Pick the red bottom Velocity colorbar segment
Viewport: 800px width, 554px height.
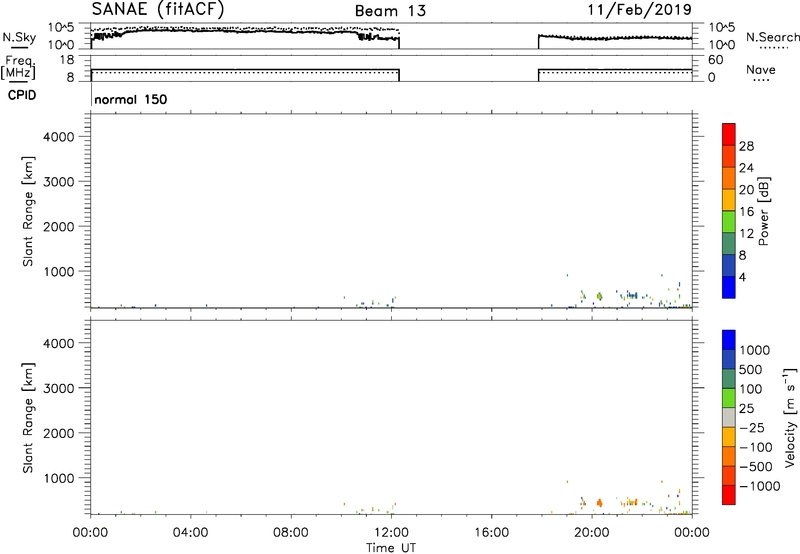click(x=729, y=495)
